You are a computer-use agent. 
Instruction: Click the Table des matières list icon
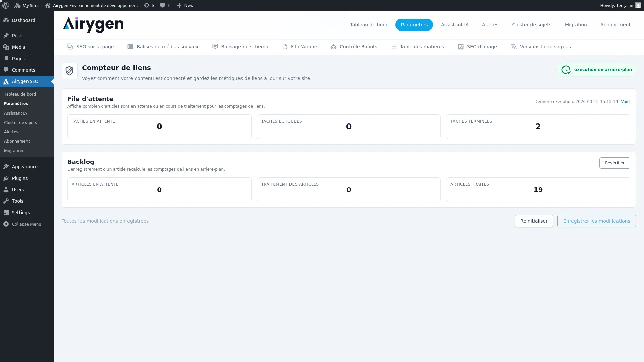[394, 47]
